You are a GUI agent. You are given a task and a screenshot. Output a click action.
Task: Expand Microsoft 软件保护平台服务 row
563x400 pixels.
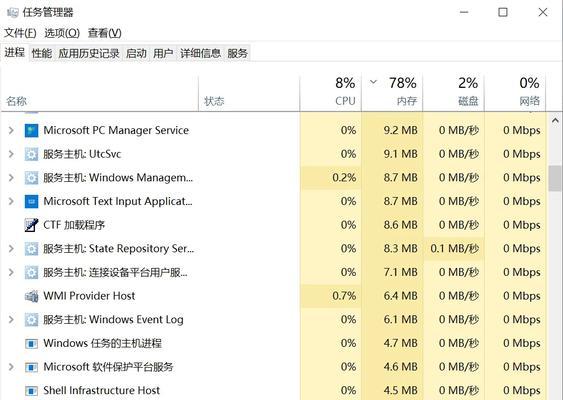click(11, 367)
